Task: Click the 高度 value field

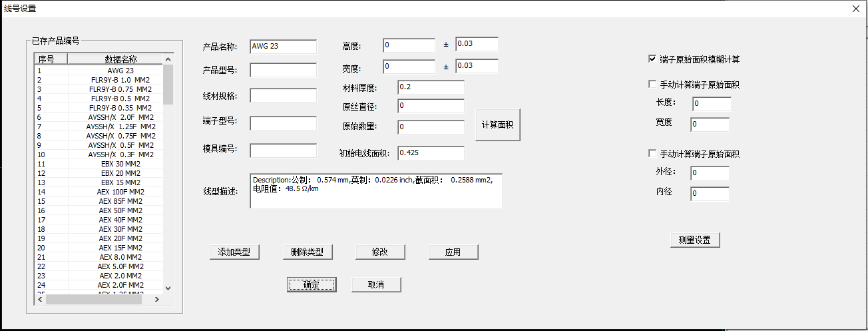Action: [409, 45]
